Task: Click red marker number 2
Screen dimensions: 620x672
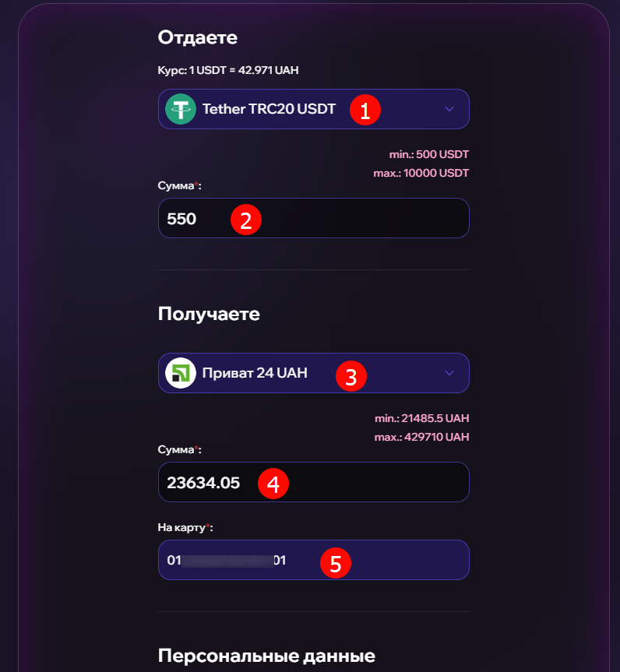Action: click(246, 220)
